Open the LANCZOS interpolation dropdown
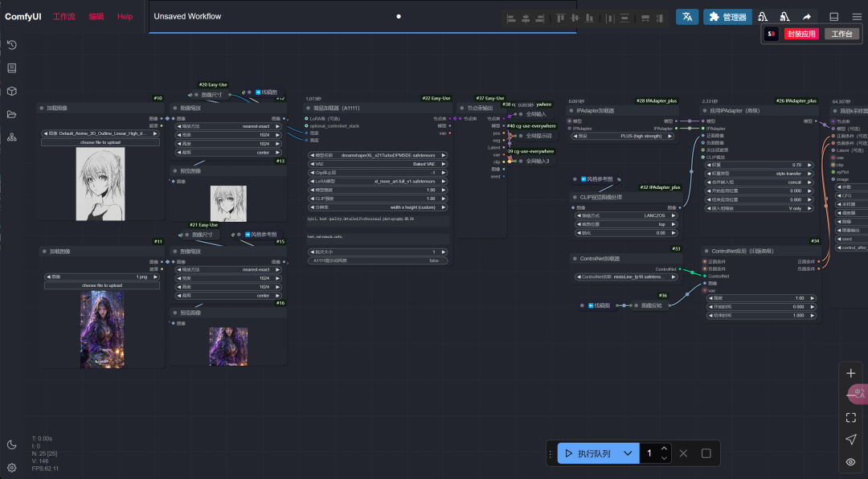The image size is (868, 479). [x=626, y=215]
